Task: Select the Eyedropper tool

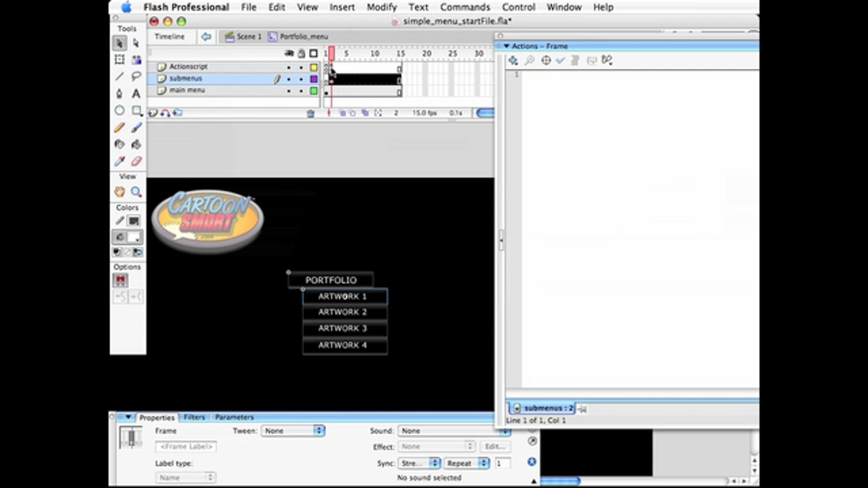Action: coord(119,161)
